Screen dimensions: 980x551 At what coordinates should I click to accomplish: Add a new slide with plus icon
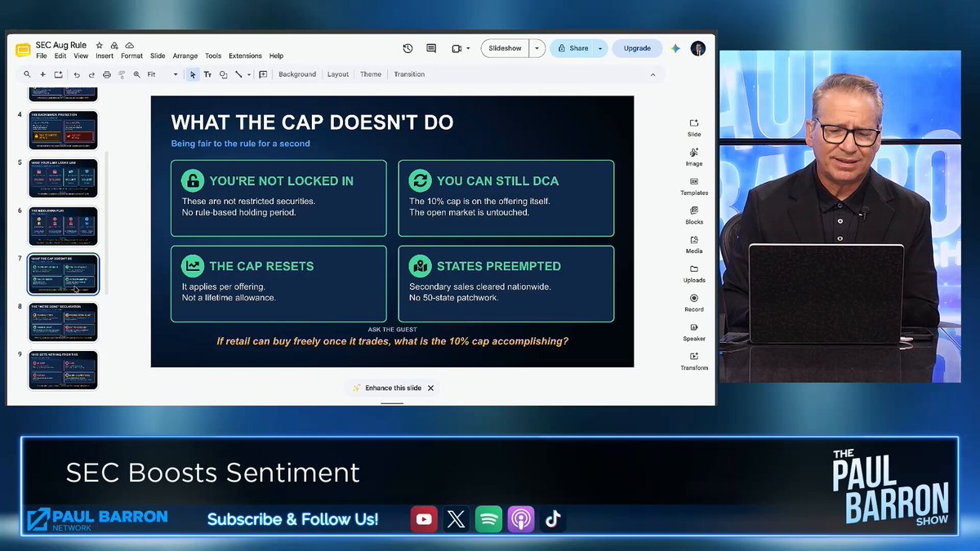pyautogui.click(x=42, y=74)
